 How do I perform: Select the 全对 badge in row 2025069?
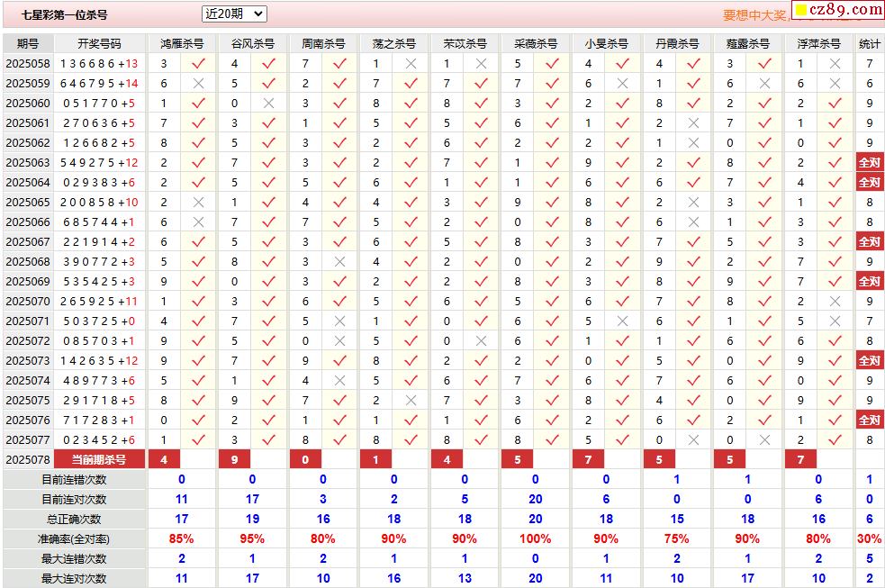point(869,281)
